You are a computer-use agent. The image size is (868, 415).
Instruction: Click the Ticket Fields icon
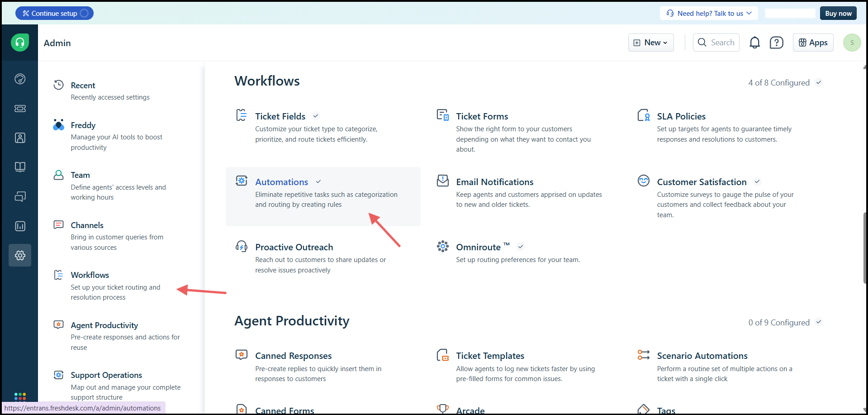(x=242, y=115)
